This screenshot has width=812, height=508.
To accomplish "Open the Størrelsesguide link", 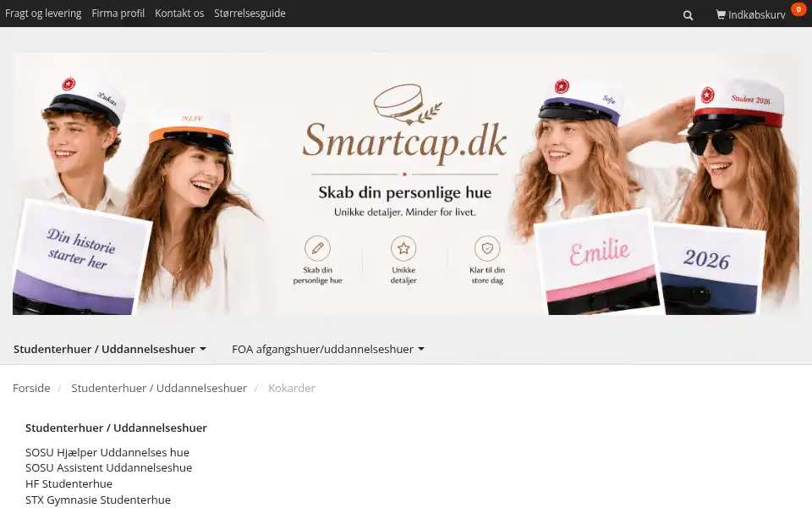I will [x=250, y=13].
